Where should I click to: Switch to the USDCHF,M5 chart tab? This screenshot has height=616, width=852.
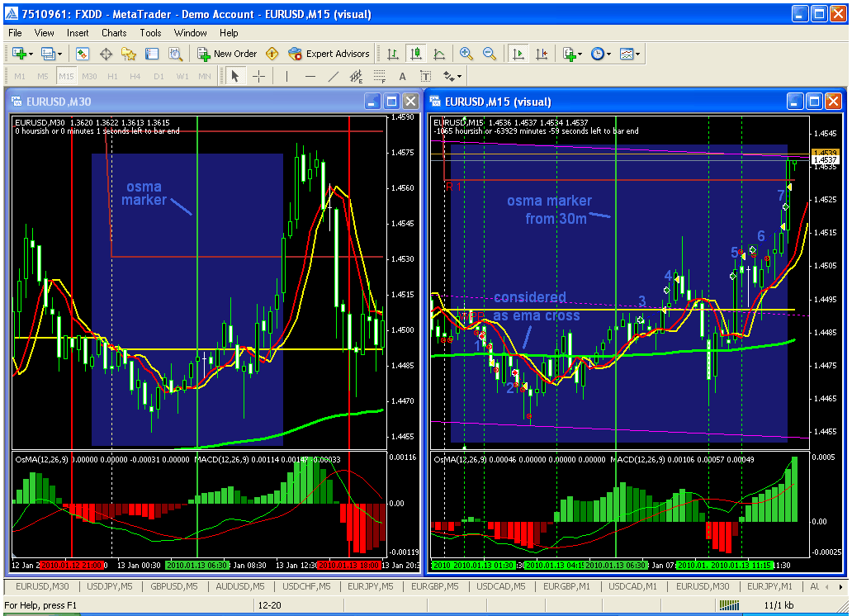tap(306, 586)
